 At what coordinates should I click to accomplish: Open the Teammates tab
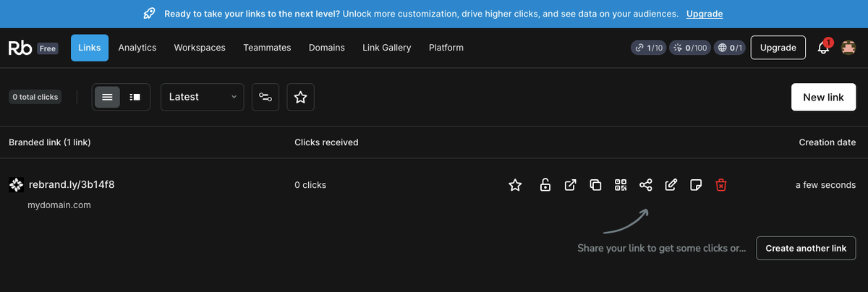click(x=267, y=48)
